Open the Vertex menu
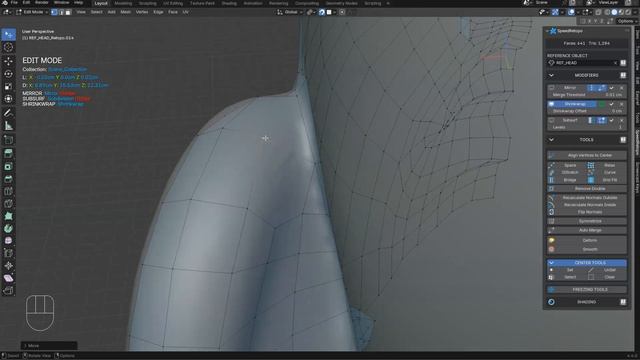640x360 pixels. click(x=142, y=12)
